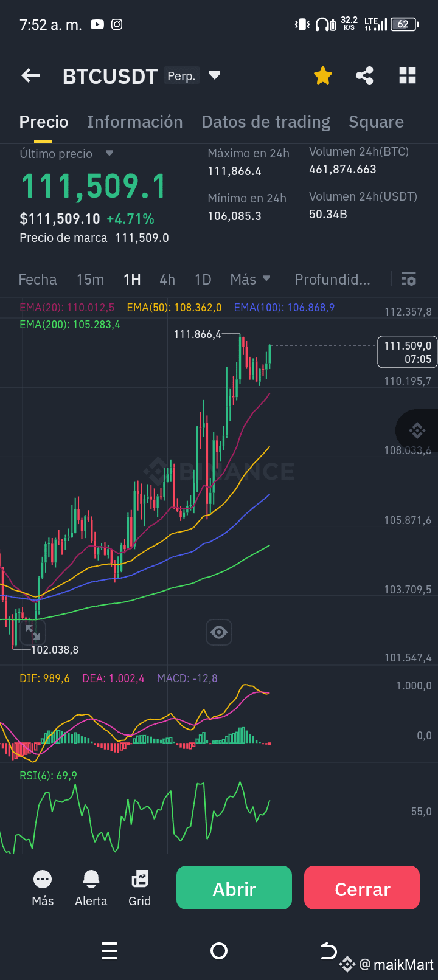Tap the Mínimo en 24h value

(x=234, y=216)
